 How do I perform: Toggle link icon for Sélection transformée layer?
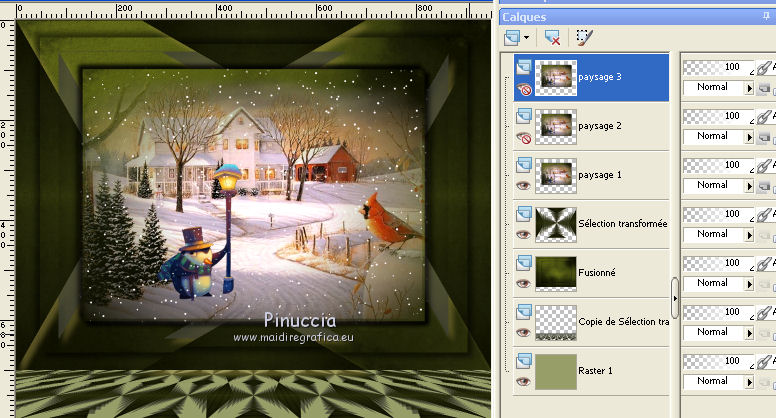point(764,214)
